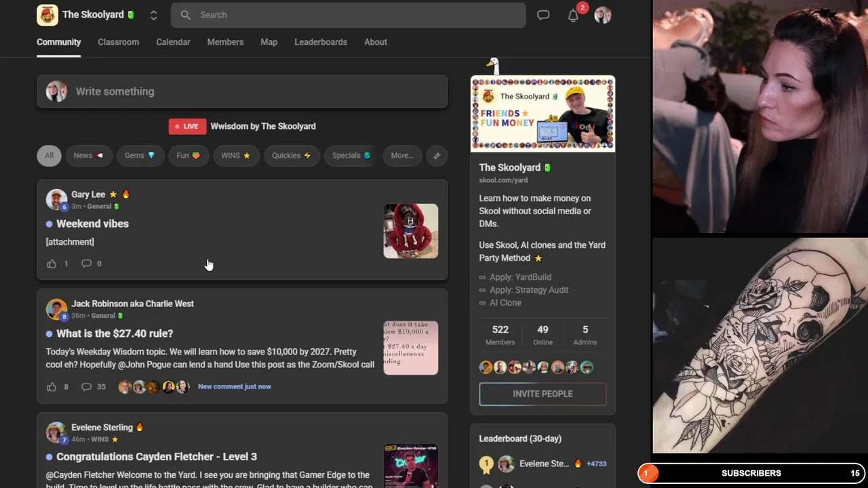
Task: Click the 49 Online stat
Action: click(x=542, y=335)
